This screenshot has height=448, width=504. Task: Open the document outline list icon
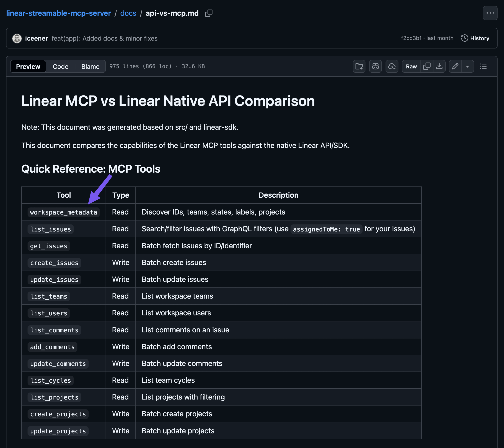[x=483, y=66]
